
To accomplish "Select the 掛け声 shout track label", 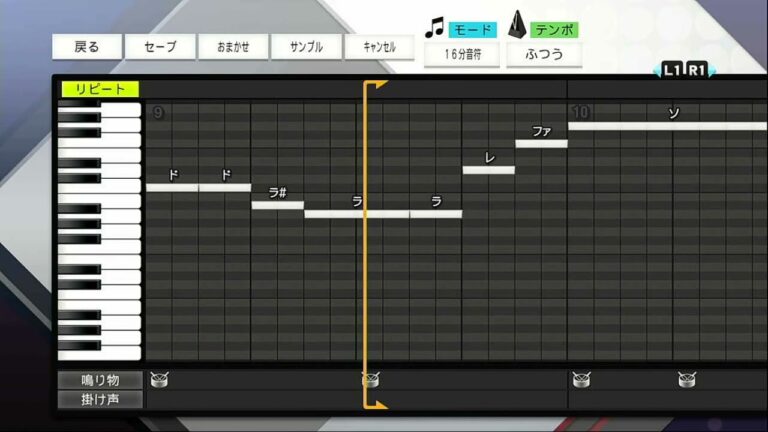I will [100, 399].
